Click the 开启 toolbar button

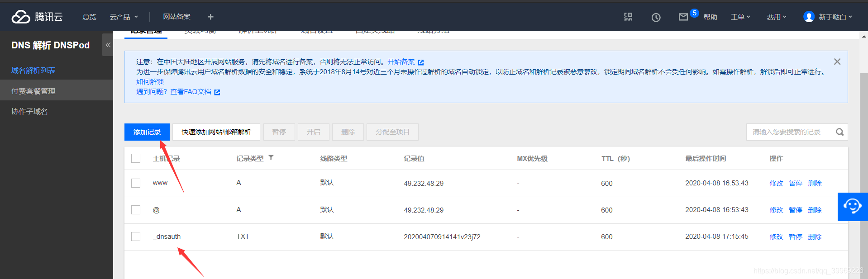314,132
